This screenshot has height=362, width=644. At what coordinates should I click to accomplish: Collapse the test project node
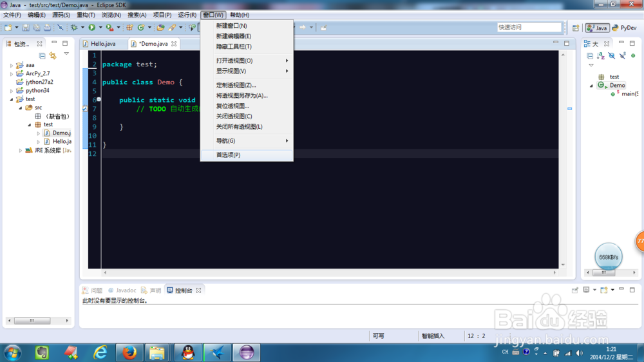12,99
